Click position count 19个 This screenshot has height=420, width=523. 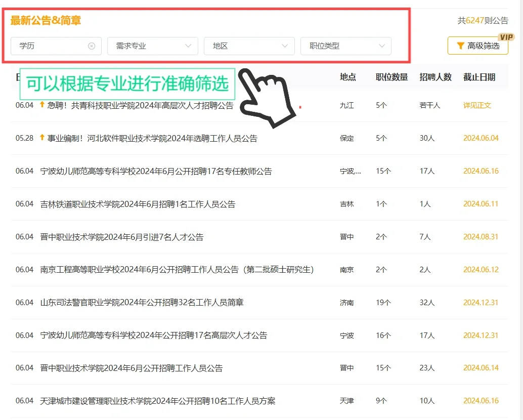click(x=383, y=303)
